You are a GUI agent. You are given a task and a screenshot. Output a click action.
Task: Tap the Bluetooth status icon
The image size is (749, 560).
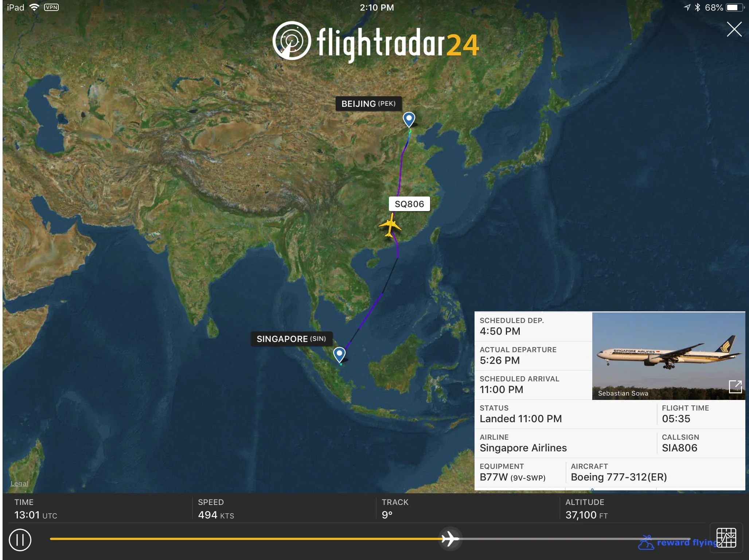[x=697, y=7]
